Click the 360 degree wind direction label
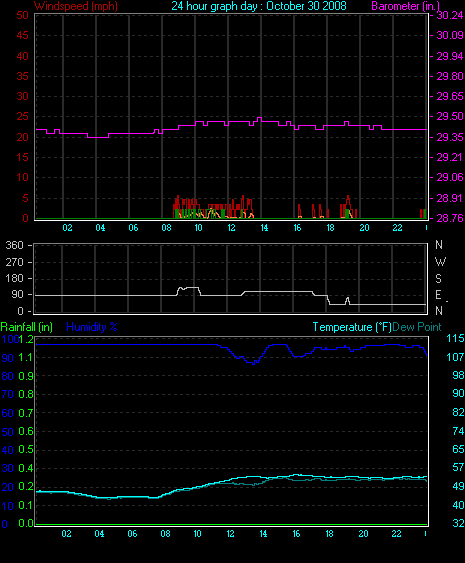The width and height of the screenshot is (465, 563). [14, 246]
